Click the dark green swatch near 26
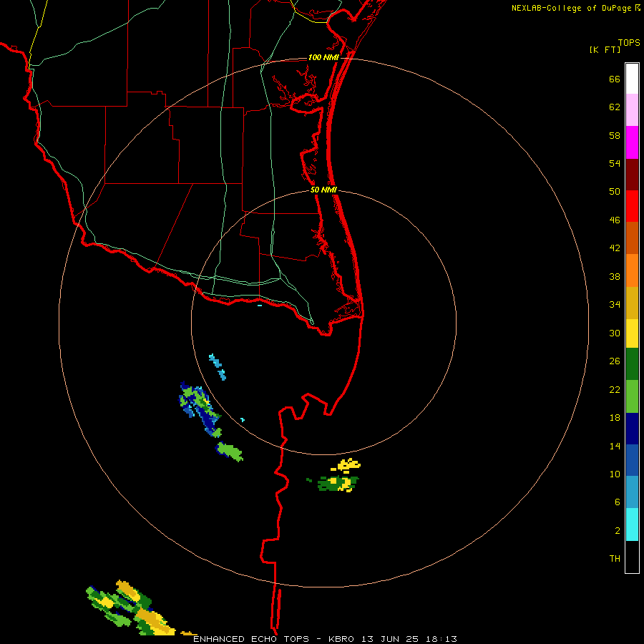This screenshot has width=644, height=644. coord(632,364)
